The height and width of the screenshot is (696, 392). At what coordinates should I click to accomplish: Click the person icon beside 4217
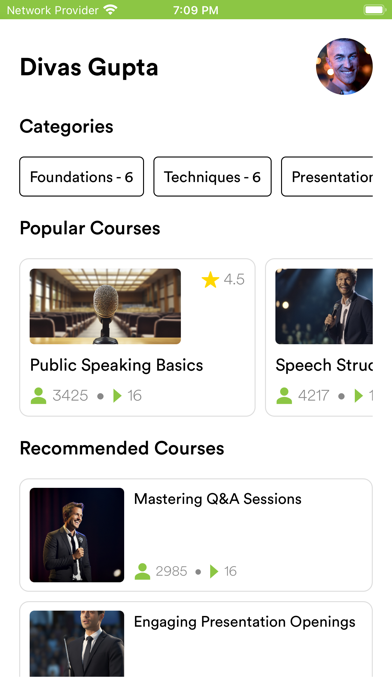[x=284, y=395]
